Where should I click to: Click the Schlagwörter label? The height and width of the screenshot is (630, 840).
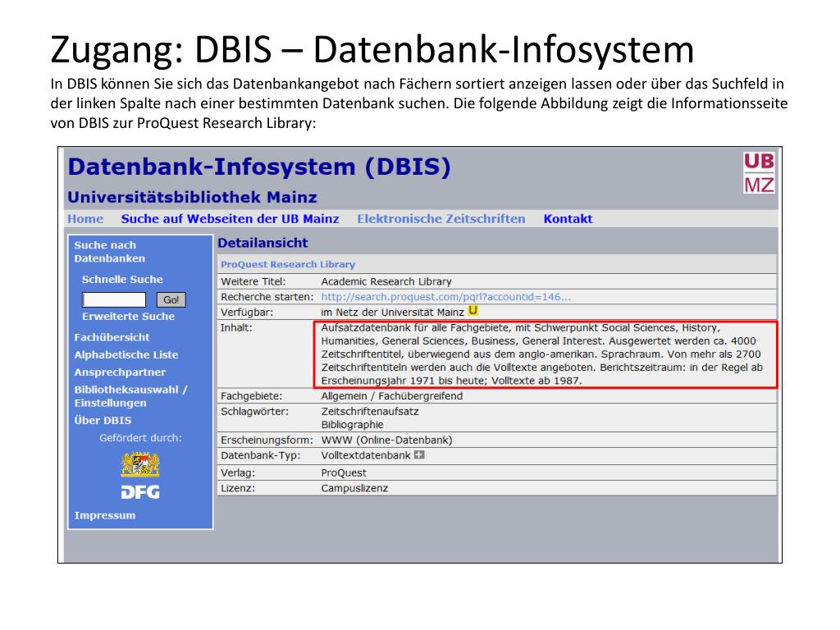pyautogui.click(x=254, y=412)
